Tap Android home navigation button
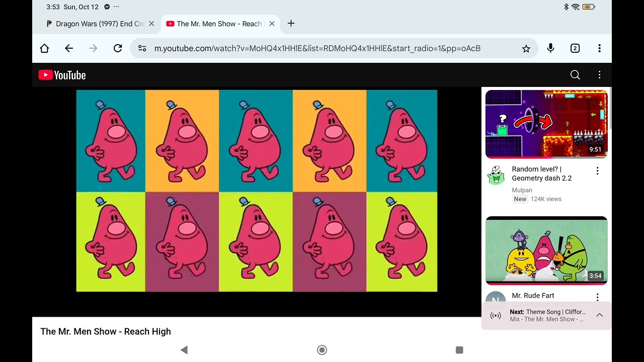Screen dimensions: 644x362 322,350
